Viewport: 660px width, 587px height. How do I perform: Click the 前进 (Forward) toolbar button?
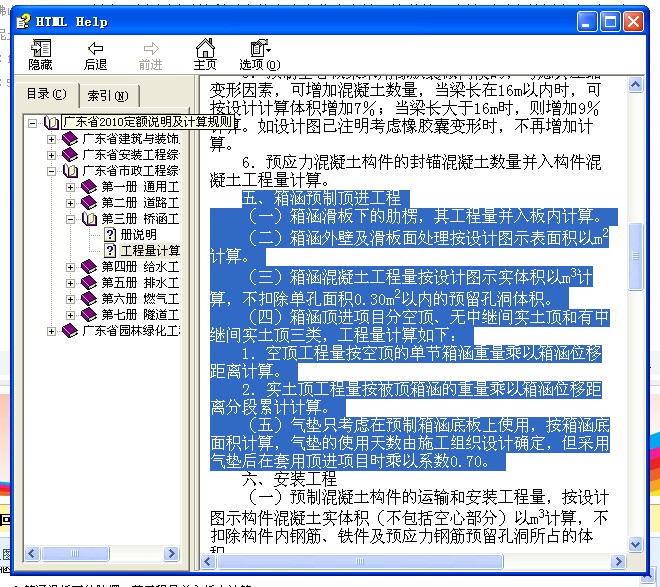(x=150, y=55)
